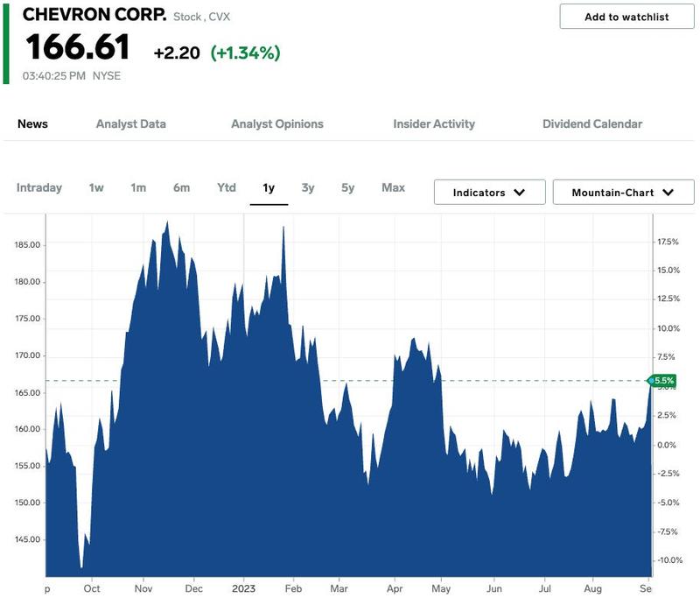Click the -7.5% percent axis label
The width and height of the screenshot is (700, 598).
click(668, 531)
